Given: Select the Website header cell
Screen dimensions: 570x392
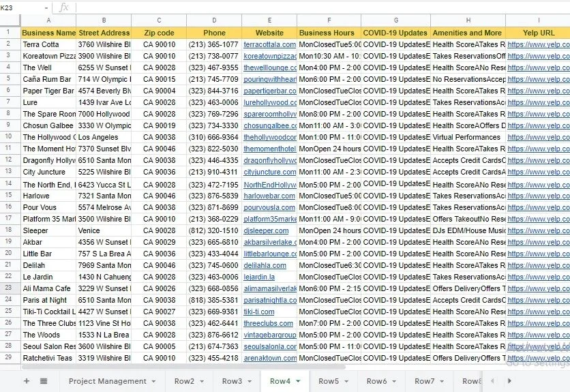Looking at the screenshot, I should (x=269, y=33).
